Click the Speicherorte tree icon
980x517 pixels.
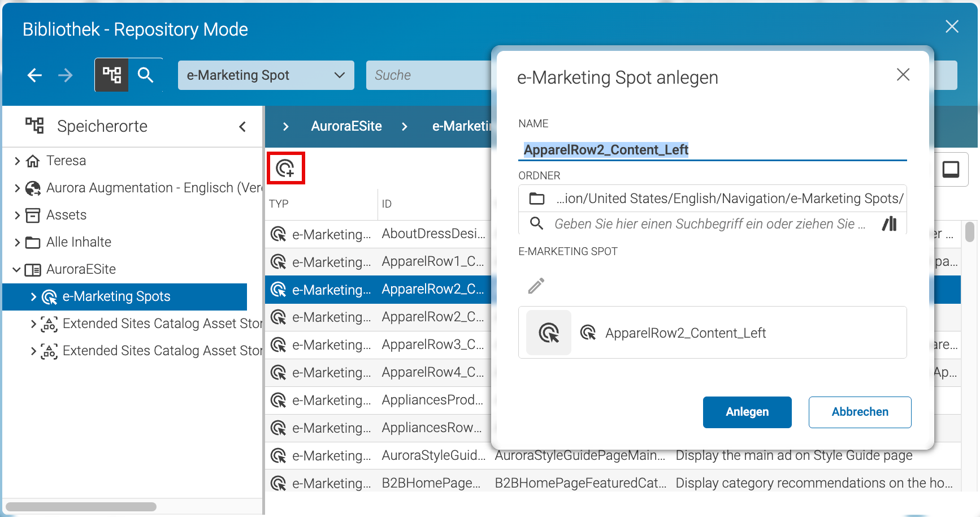[34, 126]
